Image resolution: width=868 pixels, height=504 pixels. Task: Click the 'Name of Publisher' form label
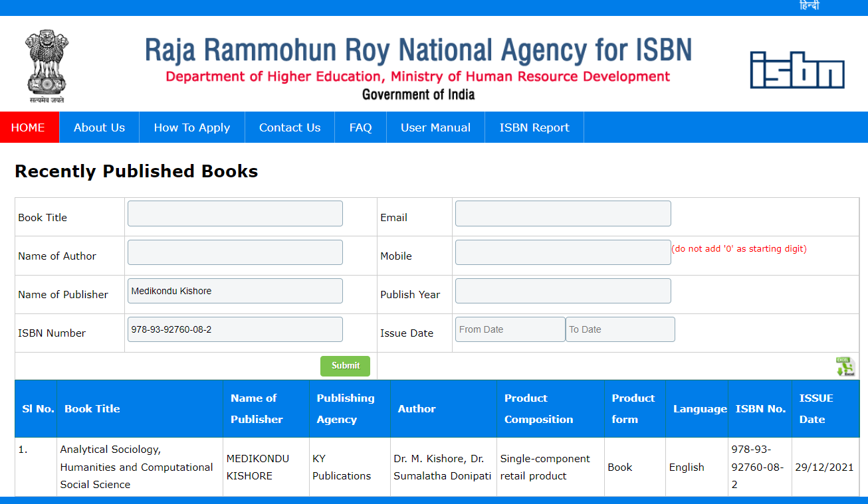[63, 295]
